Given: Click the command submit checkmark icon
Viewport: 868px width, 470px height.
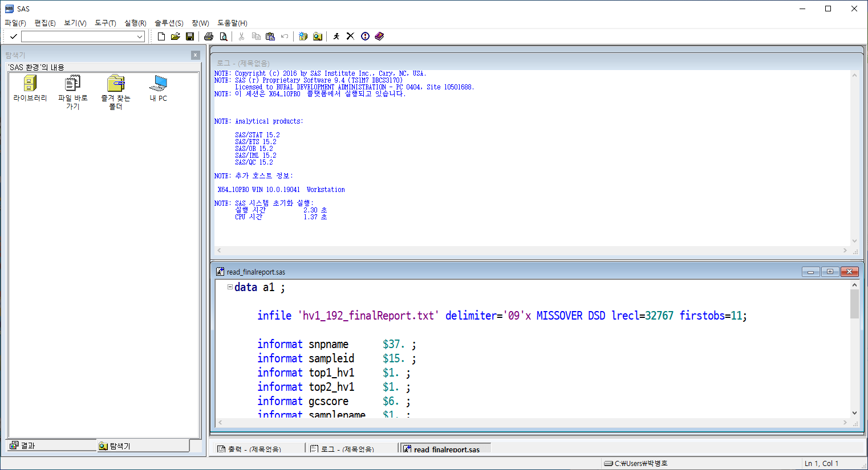Looking at the screenshot, I should 13,36.
